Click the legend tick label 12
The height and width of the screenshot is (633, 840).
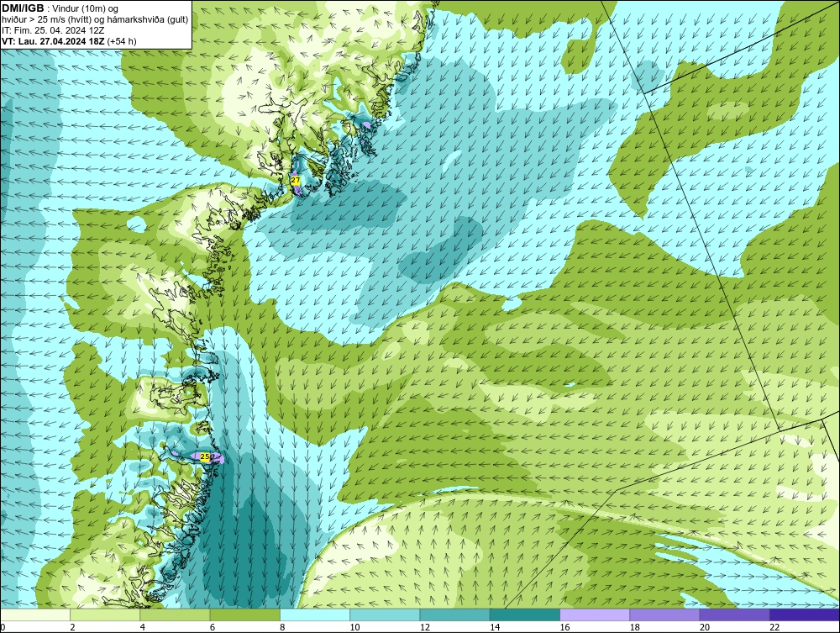[424, 628]
